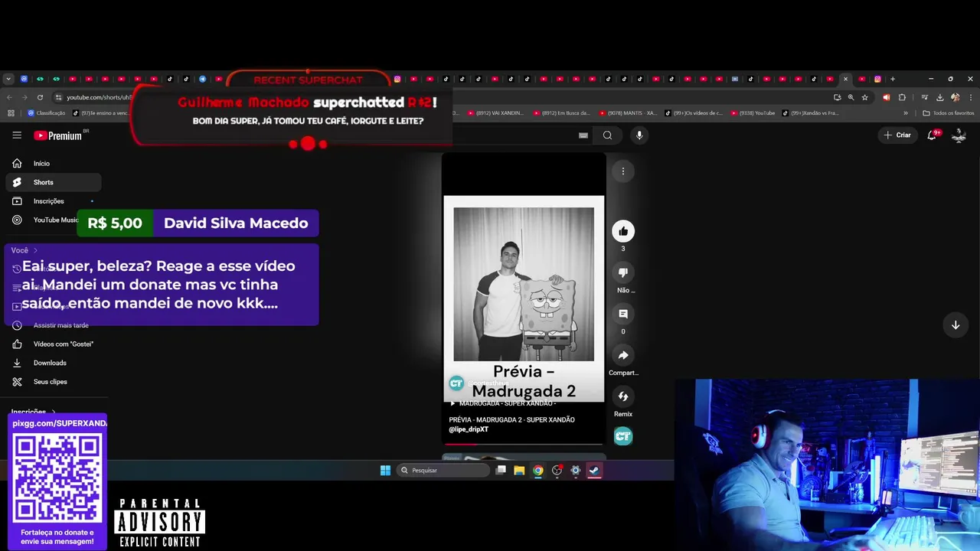Open YouTube notifications bell
Image resolution: width=980 pixels, height=551 pixels.
click(933, 135)
